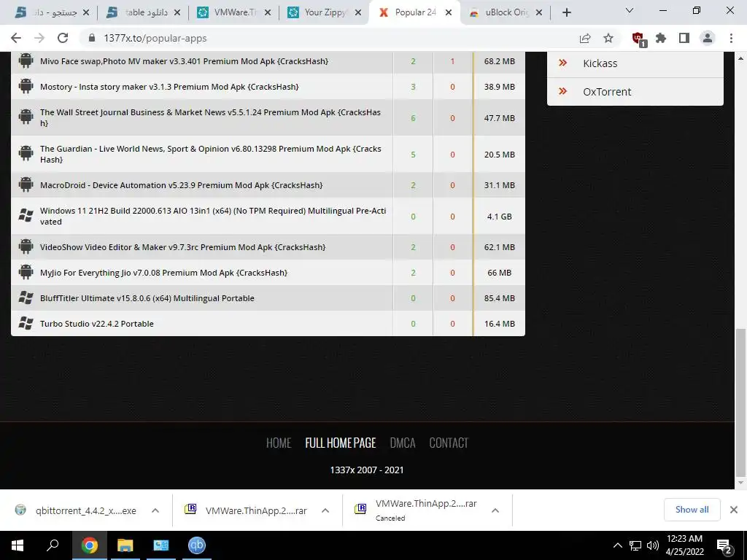Close the downloads bar
Image resolution: width=747 pixels, height=560 pixels.
coord(734,510)
